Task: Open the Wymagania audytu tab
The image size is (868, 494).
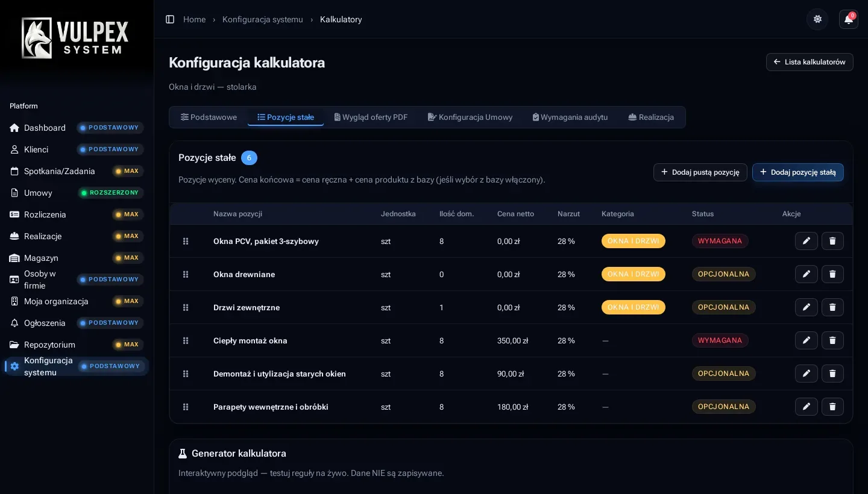Action: 570,117
